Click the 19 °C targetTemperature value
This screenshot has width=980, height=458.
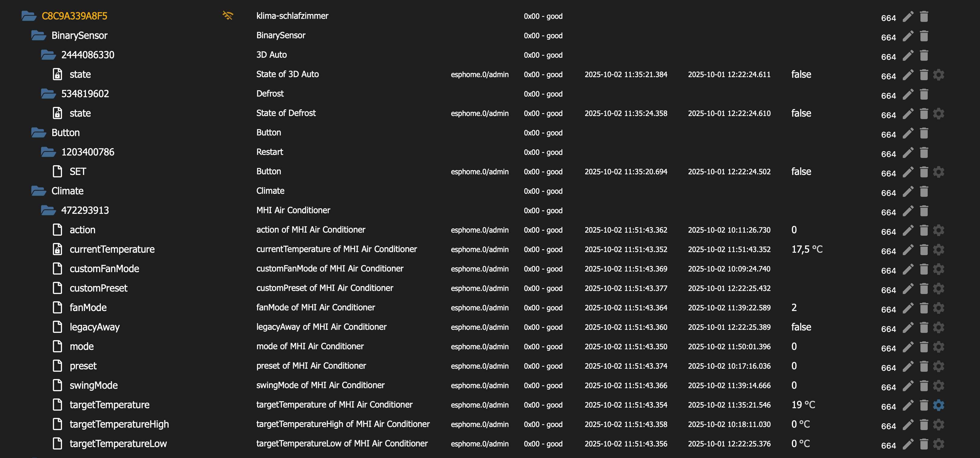(x=803, y=405)
